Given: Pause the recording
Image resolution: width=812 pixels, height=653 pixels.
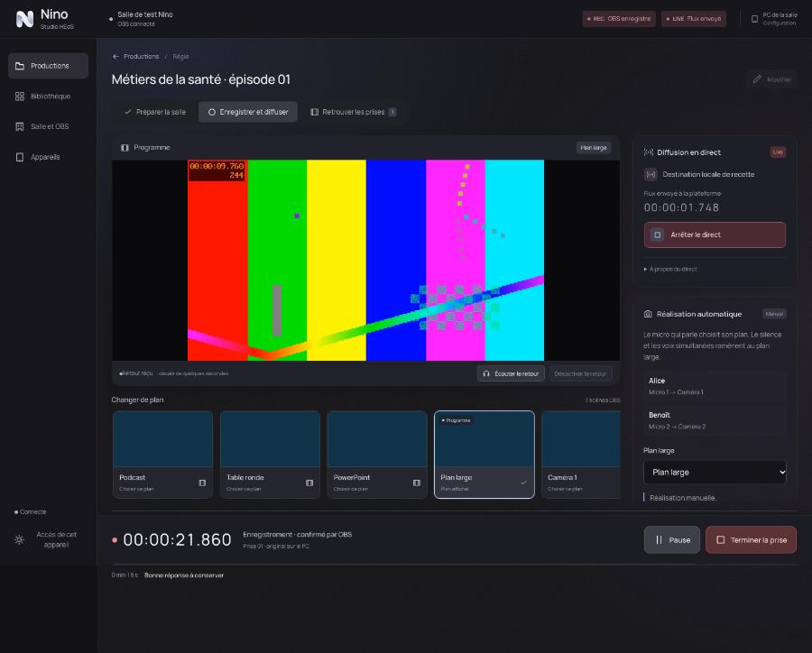Looking at the screenshot, I should click(672, 540).
